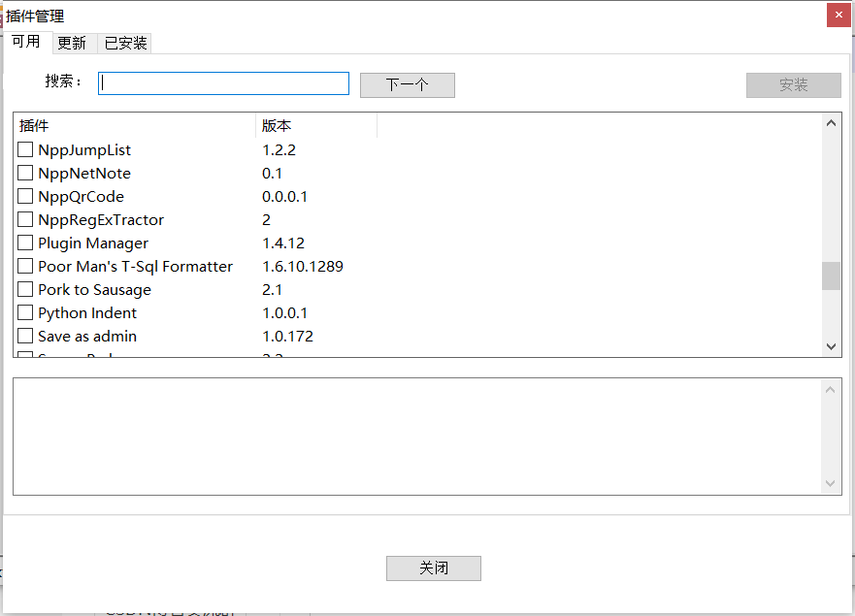Select the NppRegExTractor plugin name
This screenshot has height=616, width=855.
coord(101,219)
